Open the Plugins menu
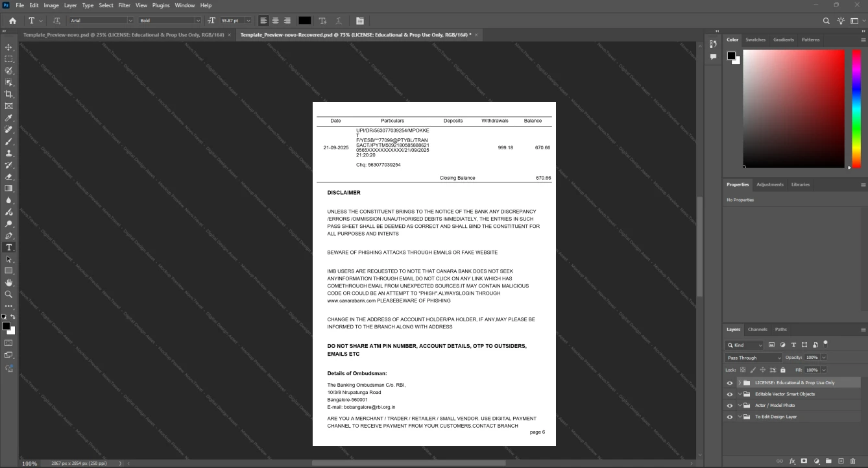Screen dimensions: 868x468 tap(161, 5)
